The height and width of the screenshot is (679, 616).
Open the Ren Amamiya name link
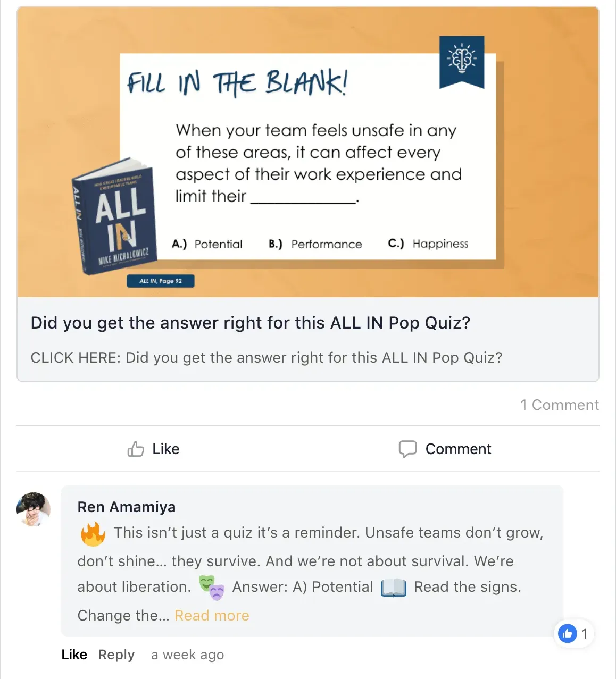[127, 507]
